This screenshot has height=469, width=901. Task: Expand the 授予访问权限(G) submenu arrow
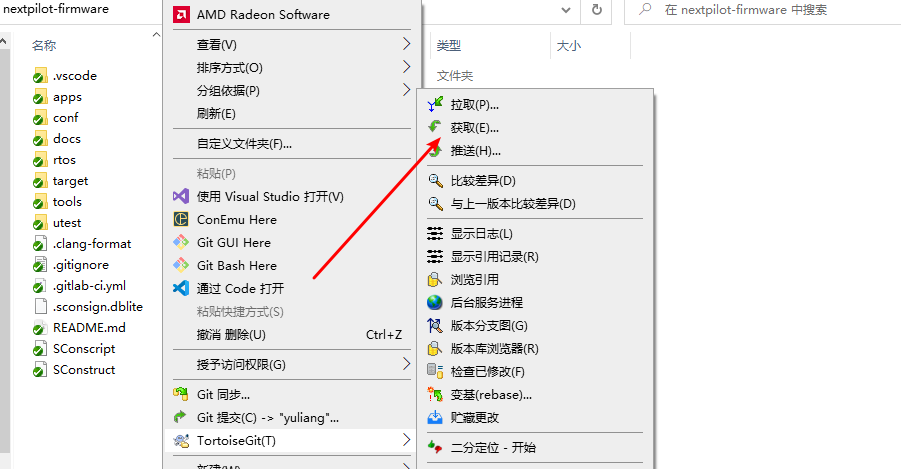click(406, 363)
